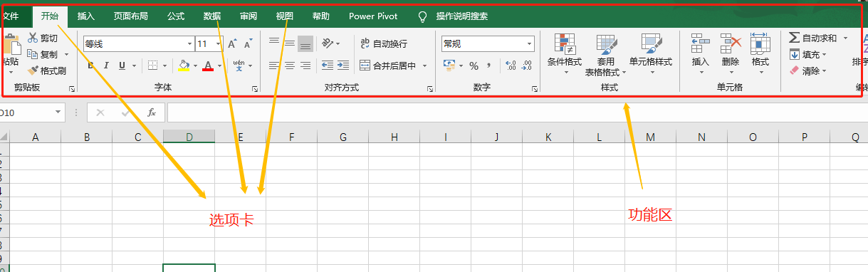Click Merge and Center (合并后居中)
This screenshot has height=272, width=868.
tap(388, 66)
